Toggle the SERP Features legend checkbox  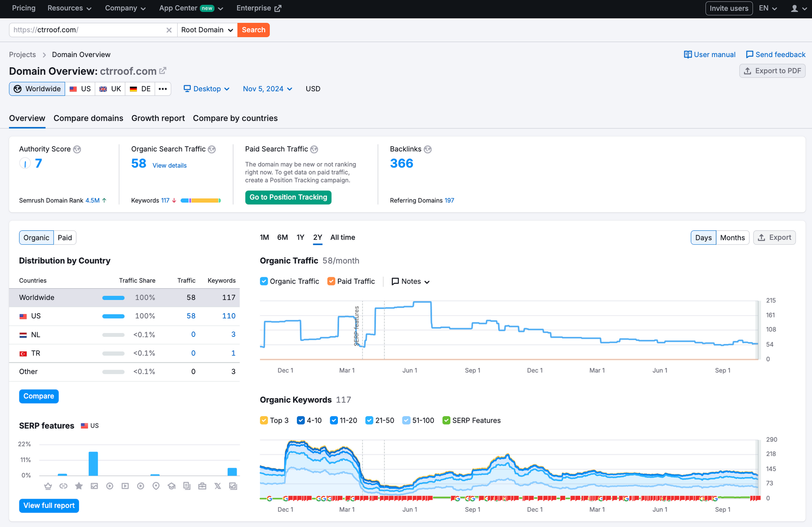pos(446,421)
